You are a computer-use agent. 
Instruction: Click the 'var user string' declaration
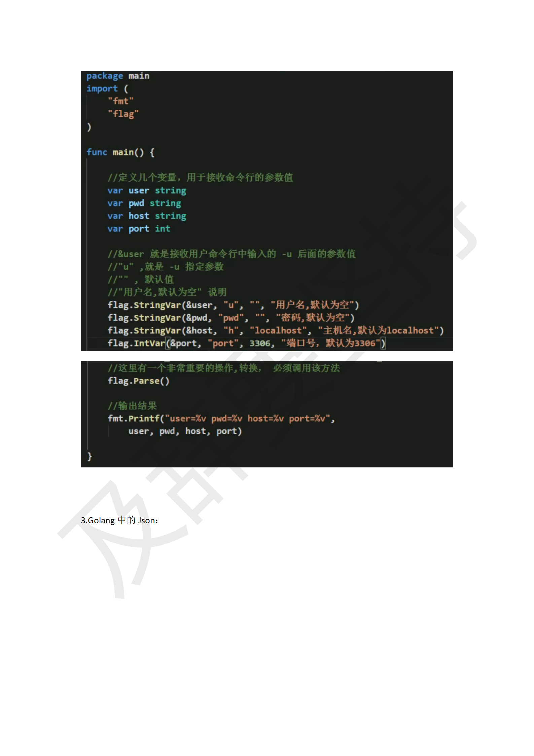[147, 191]
